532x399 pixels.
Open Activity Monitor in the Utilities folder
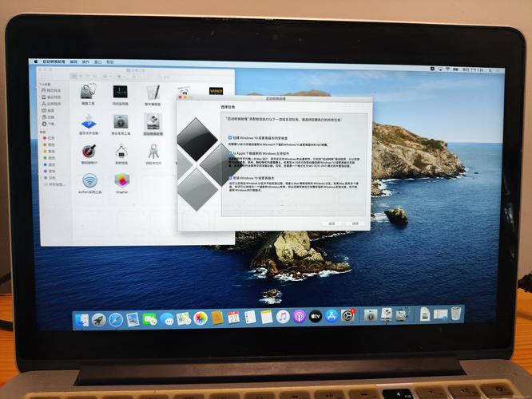coord(120,92)
